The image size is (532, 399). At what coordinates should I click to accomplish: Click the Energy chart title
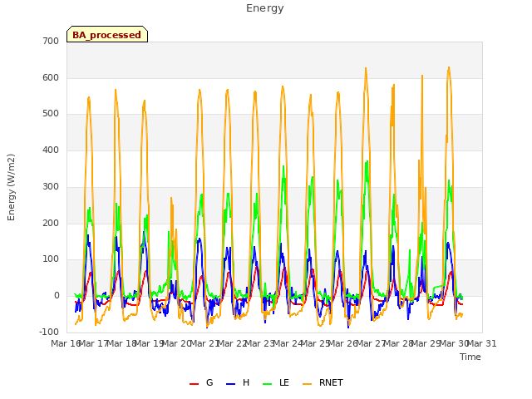pos(265,8)
